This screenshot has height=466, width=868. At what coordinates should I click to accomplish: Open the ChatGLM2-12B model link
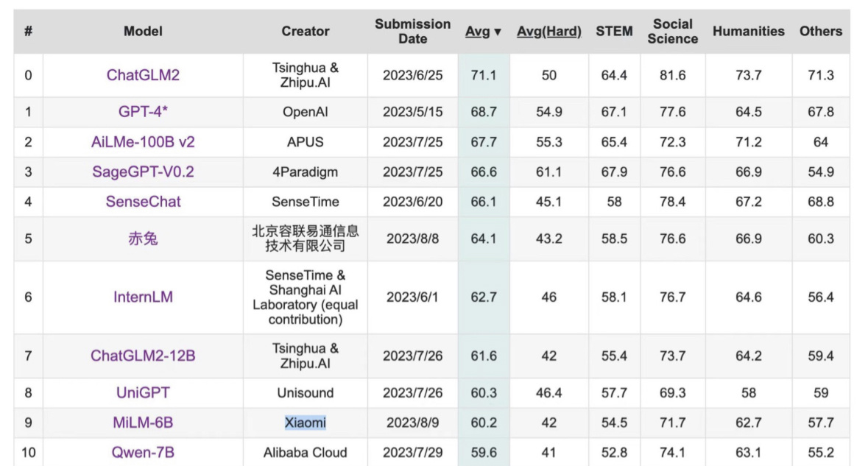pyautogui.click(x=141, y=354)
